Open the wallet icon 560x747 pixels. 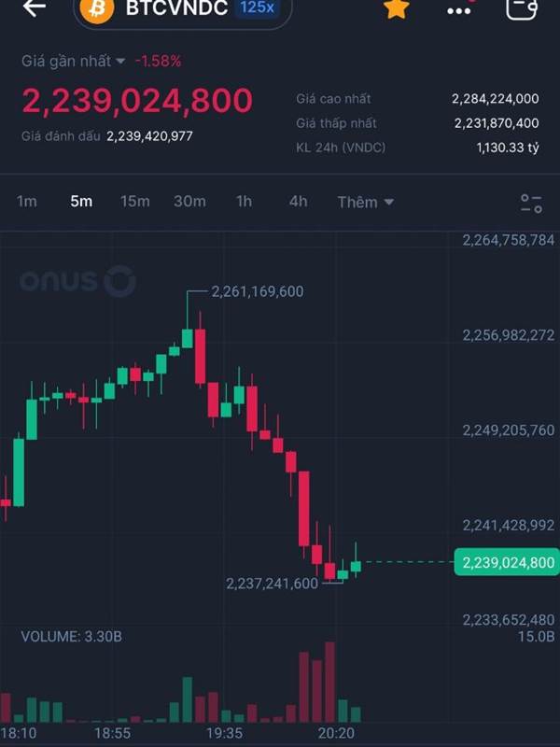(521, 8)
